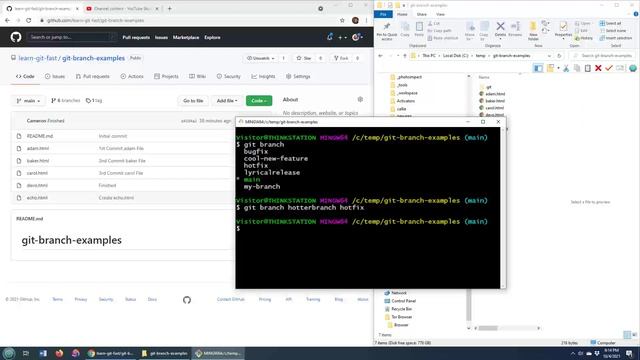Switch to the Security tab
Viewport: 640px width, 360px height.
229,76
